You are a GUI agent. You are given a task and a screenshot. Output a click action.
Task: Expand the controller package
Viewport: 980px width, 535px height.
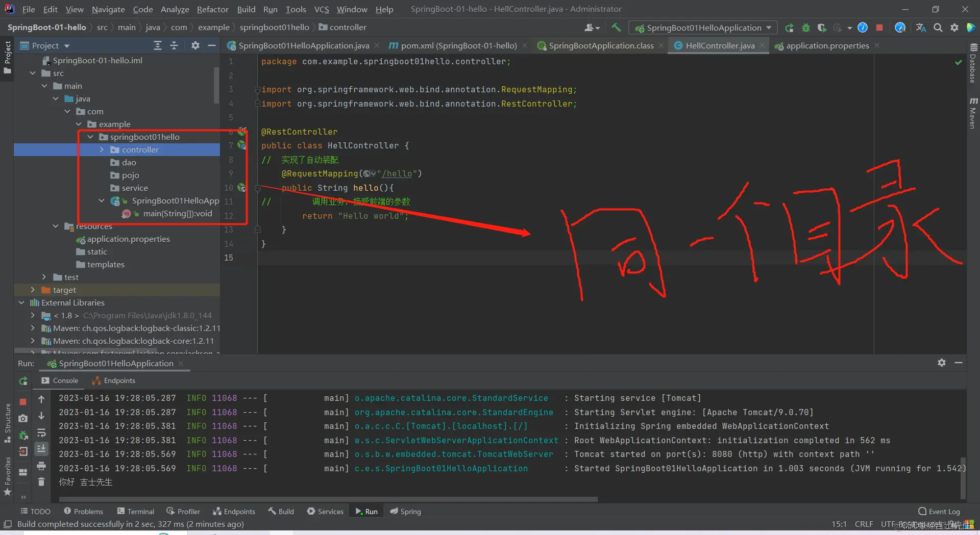102,150
